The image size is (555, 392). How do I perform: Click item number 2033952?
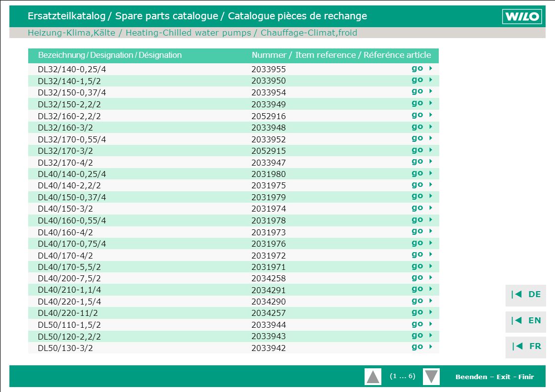269,139
